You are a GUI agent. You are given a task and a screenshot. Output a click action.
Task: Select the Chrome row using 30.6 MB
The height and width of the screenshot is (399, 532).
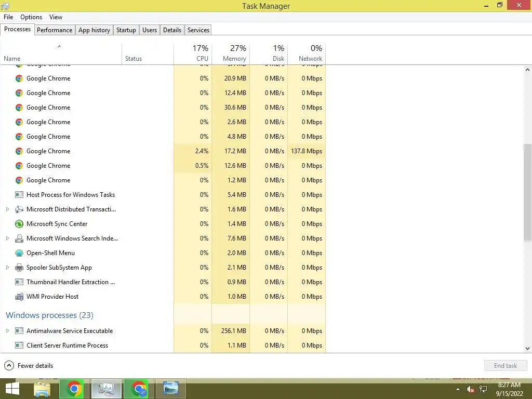(x=163, y=108)
